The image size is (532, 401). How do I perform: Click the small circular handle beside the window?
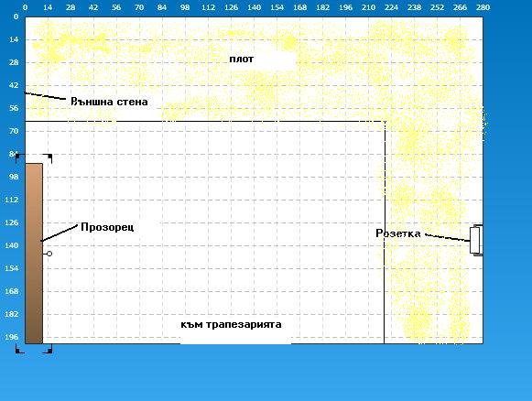(x=49, y=254)
